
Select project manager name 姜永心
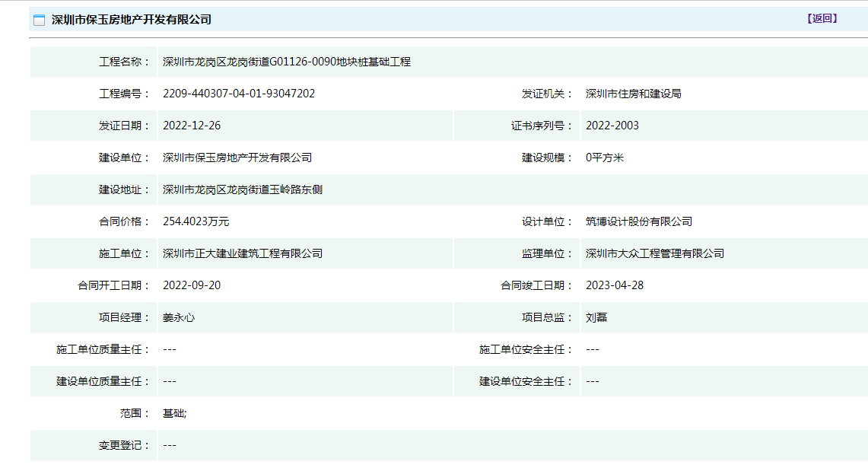pos(179,318)
